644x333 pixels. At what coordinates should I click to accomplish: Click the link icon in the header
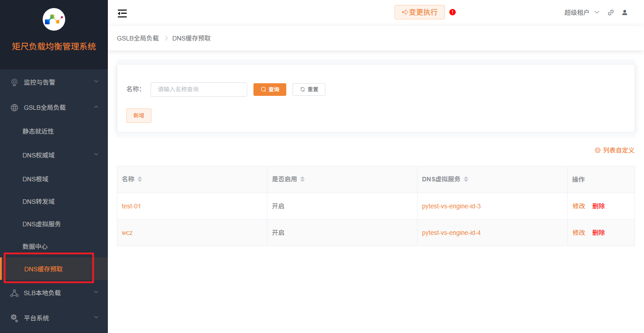tap(611, 13)
